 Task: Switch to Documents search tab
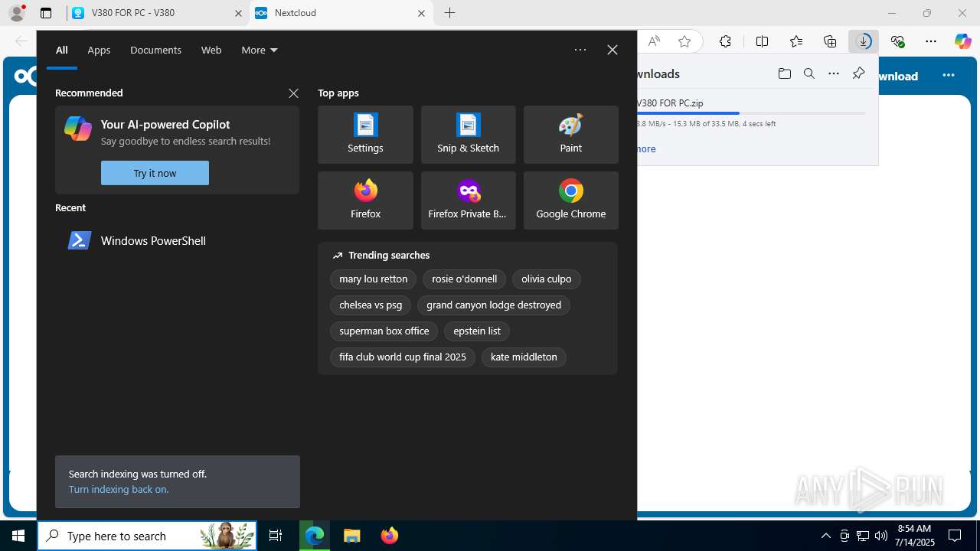[x=155, y=50]
